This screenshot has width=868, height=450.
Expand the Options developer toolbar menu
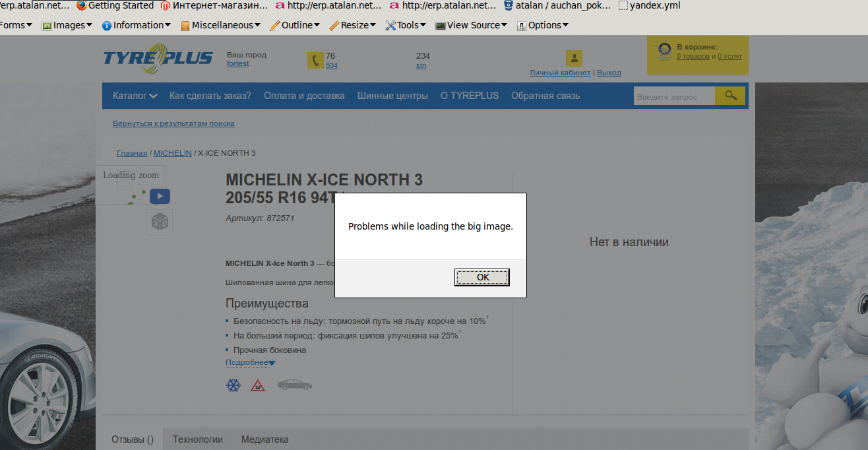tap(543, 25)
